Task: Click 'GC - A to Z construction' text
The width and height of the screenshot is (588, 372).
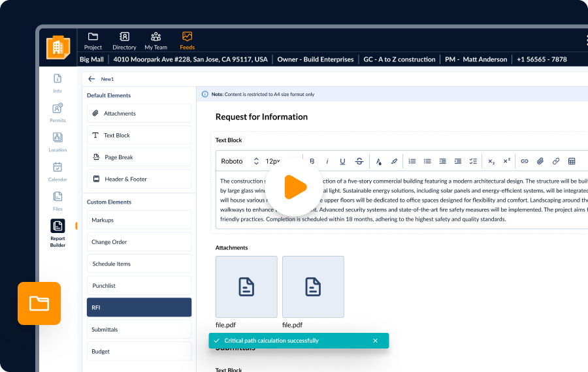Action: click(x=399, y=59)
